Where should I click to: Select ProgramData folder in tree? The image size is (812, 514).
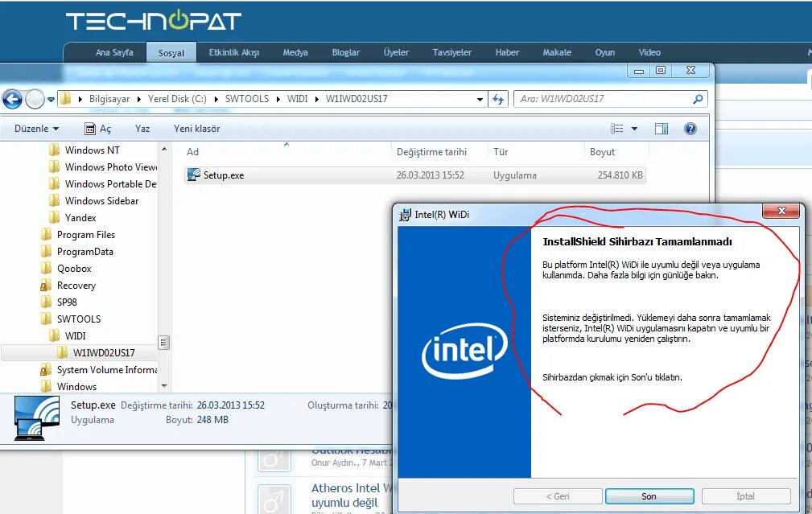(x=85, y=252)
